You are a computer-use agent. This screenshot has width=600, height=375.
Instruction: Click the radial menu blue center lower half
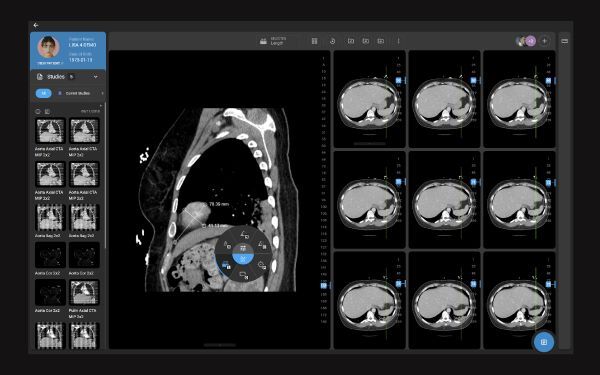[243, 259]
